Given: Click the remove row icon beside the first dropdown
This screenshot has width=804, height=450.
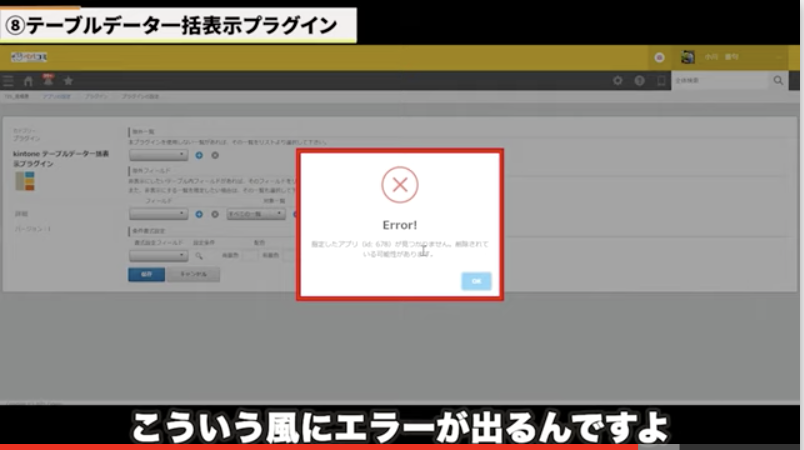Looking at the screenshot, I should [215, 155].
